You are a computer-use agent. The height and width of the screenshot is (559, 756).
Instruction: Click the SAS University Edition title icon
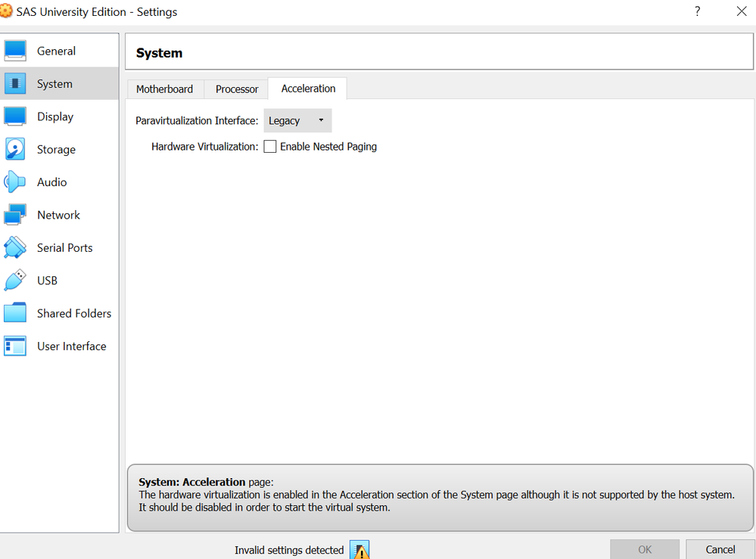(6, 11)
